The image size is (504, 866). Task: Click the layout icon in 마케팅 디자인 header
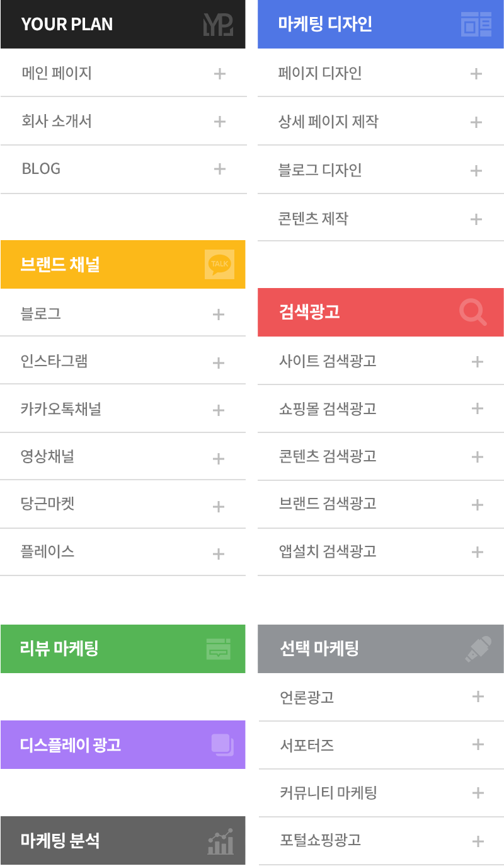click(476, 24)
